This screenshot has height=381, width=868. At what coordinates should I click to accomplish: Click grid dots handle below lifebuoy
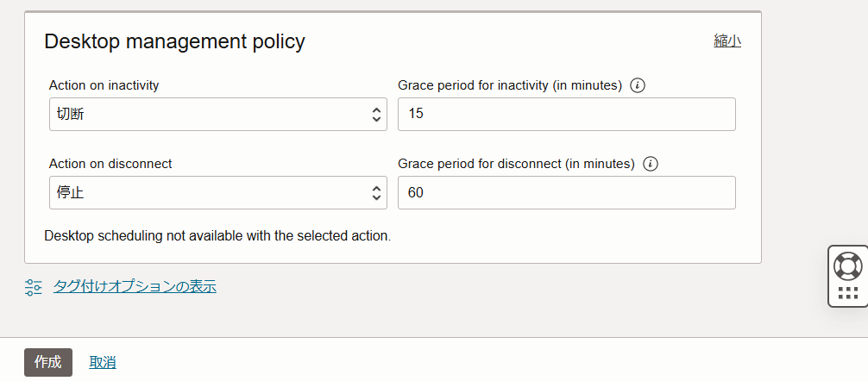point(847,292)
